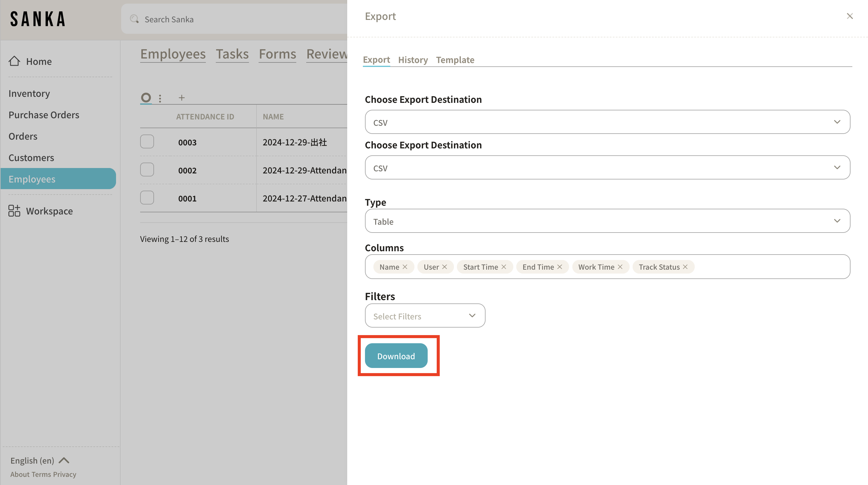Open the Purchase Orders sidebar link
868x485 pixels.
pyautogui.click(x=44, y=115)
